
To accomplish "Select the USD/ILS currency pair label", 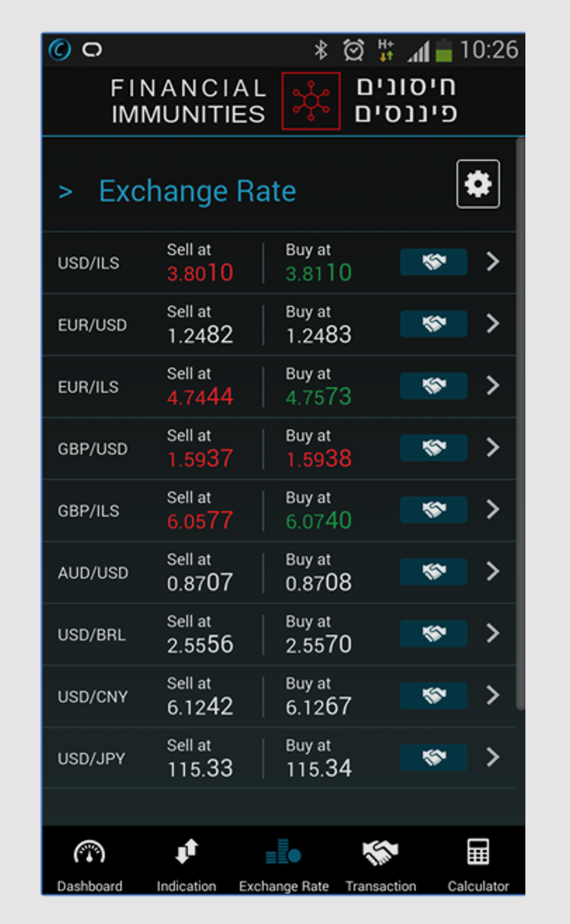I will tap(89, 263).
